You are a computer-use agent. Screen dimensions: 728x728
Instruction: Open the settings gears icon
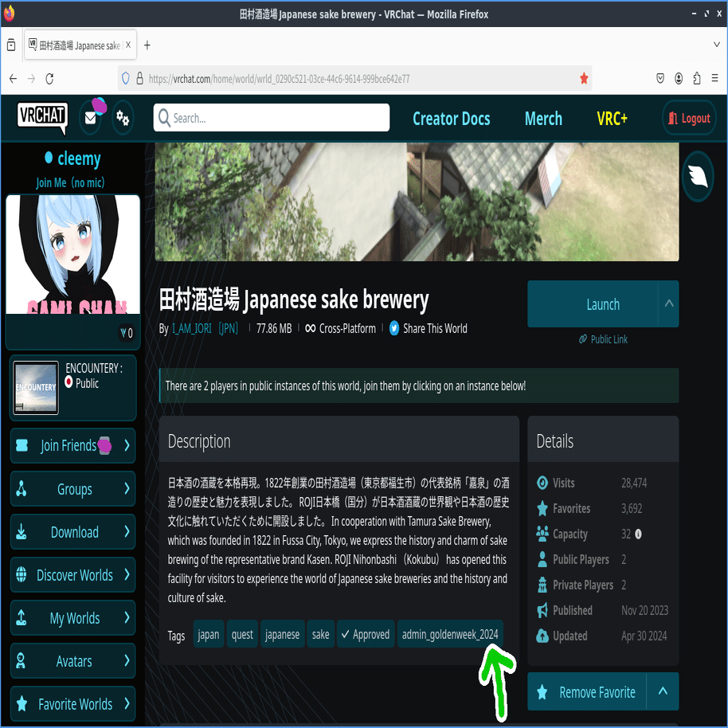tap(123, 119)
